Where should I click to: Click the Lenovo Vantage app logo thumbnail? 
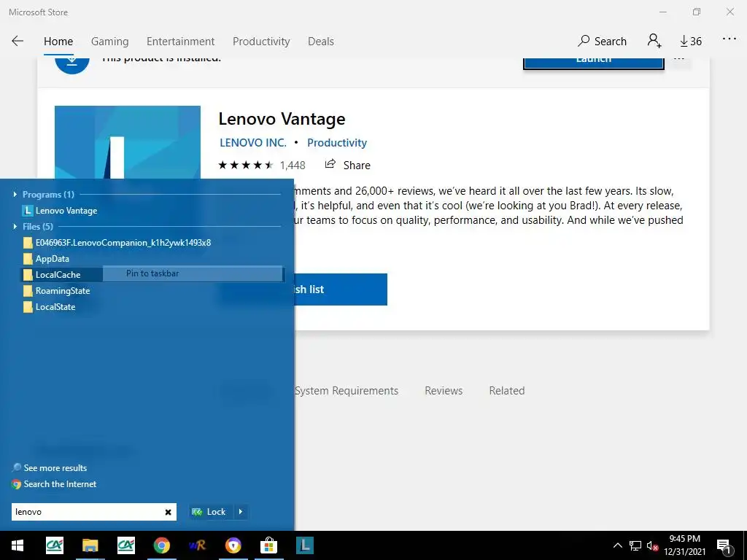[127, 142]
